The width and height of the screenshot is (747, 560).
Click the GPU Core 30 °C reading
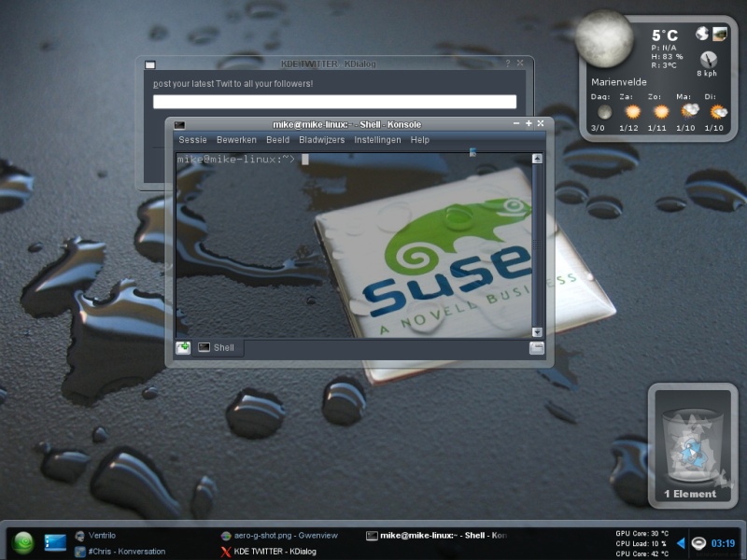(641, 533)
